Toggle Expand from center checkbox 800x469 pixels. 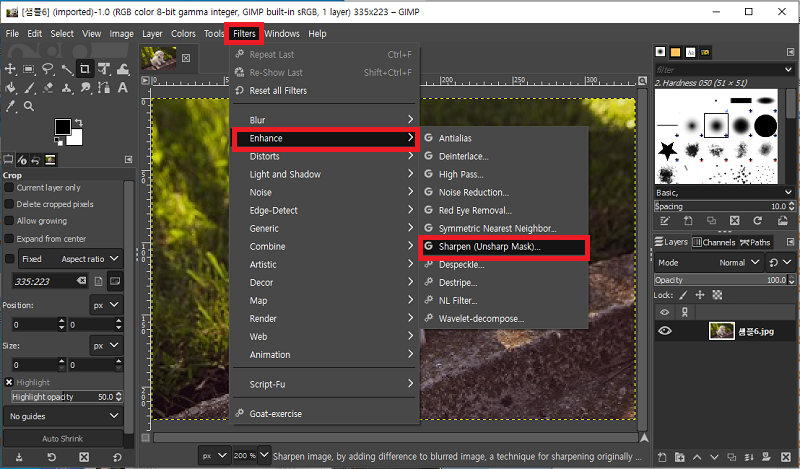coord(9,239)
